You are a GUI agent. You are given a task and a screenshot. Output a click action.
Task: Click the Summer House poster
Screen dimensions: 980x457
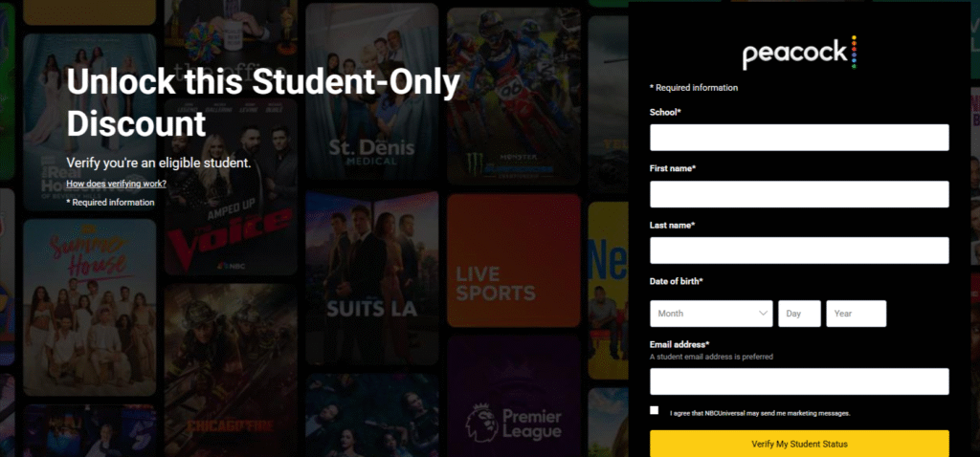coord(89,307)
